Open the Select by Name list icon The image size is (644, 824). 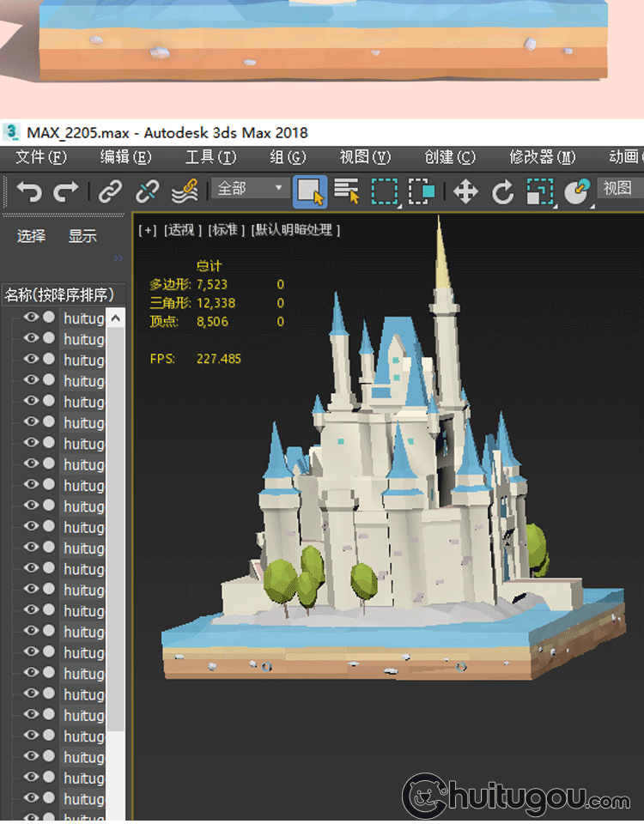click(347, 191)
